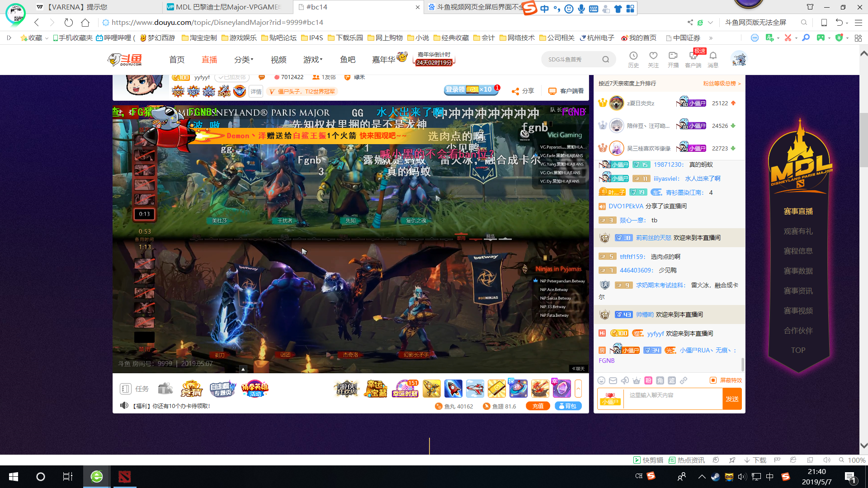Image resolution: width=868 pixels, height=488 pixels.
Task: Open the 游戏 dropdown menu
Action: click(x=313, y=60)
